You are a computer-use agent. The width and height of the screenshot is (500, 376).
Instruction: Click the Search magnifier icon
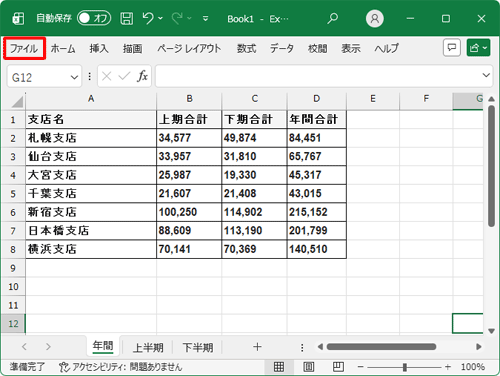click(x=332, y=18)
